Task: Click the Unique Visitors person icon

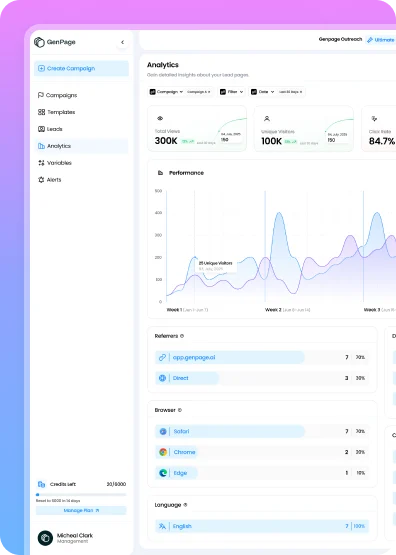Action: (x=267, y=119)
